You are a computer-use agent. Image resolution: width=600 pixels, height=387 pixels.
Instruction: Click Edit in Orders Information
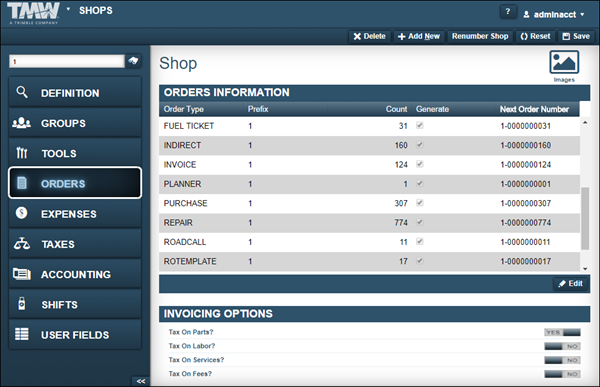coord(571,284)
